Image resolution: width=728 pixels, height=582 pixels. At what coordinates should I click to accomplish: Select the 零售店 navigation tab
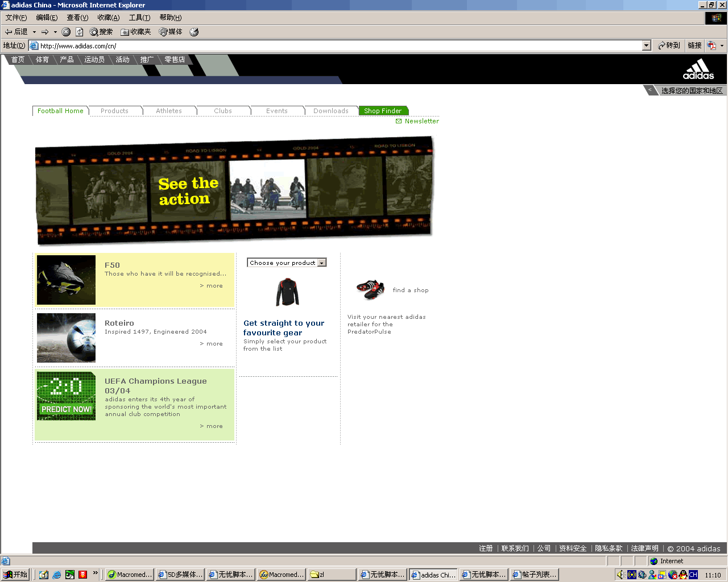pos(175,59)
